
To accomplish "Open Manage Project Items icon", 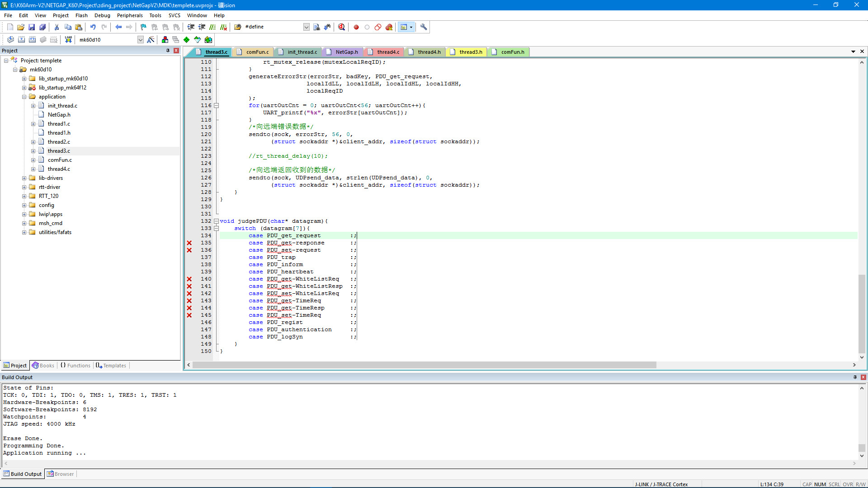I will [165, 40].
